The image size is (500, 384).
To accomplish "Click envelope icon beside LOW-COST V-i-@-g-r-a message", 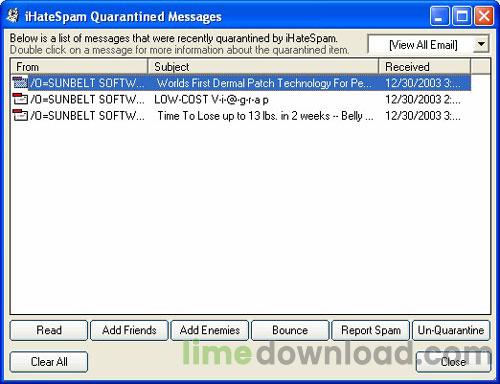I will [20, 99].
